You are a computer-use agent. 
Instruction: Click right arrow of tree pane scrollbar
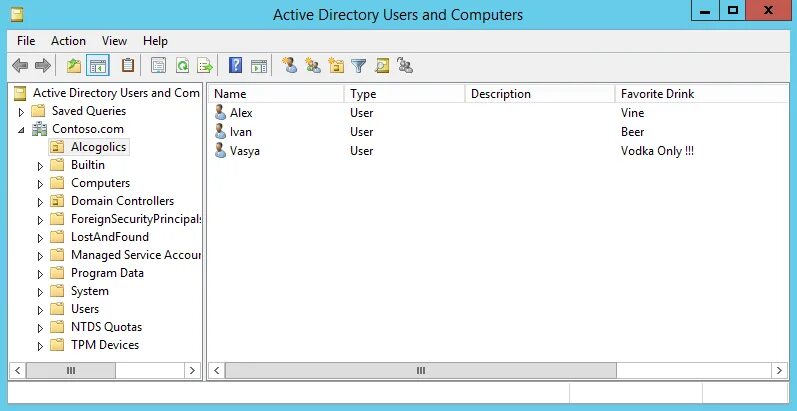(192, 370)
